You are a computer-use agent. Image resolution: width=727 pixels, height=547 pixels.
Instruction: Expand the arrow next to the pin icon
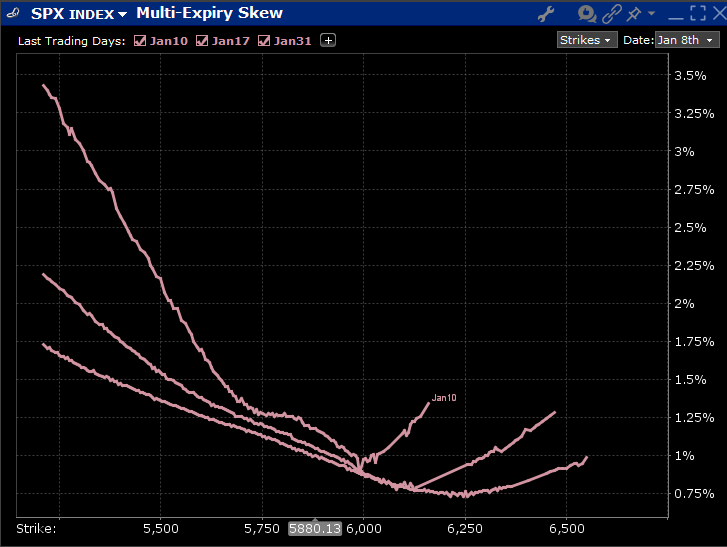pos(651,13)
